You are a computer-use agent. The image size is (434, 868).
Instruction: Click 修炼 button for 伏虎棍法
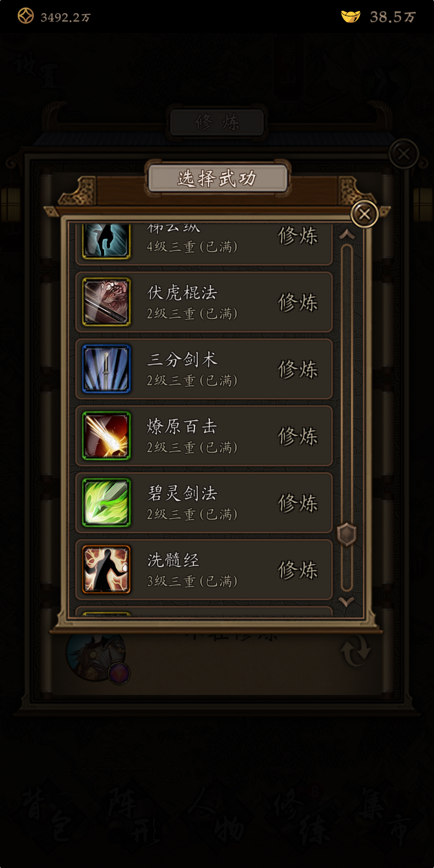[298, 302]
